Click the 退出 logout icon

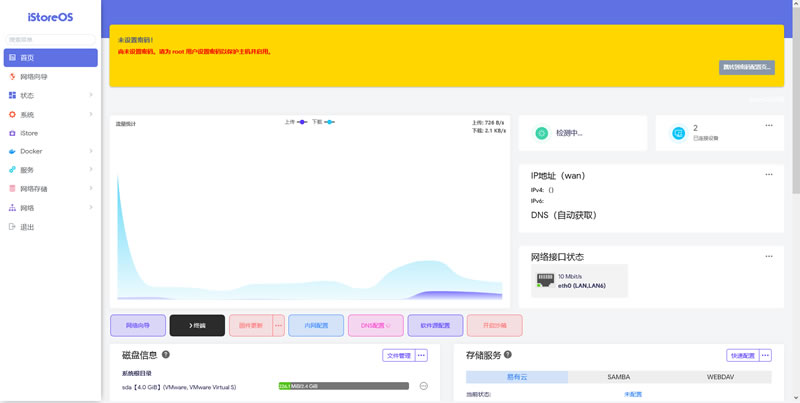12,227
